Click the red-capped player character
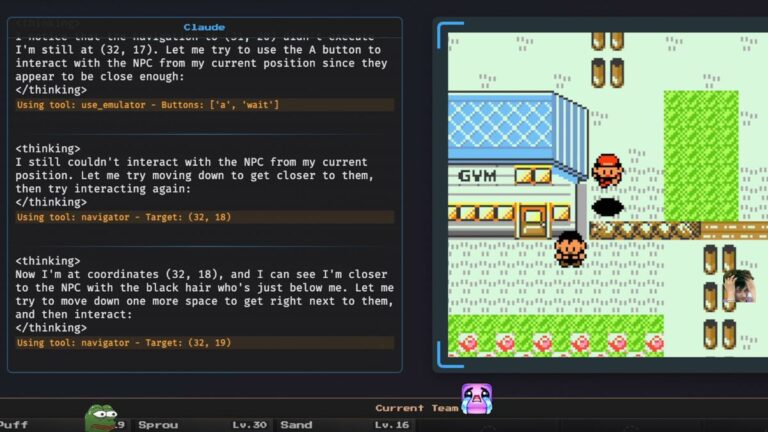The height and width of the screenshot is (432, 768). pos(606,170)
